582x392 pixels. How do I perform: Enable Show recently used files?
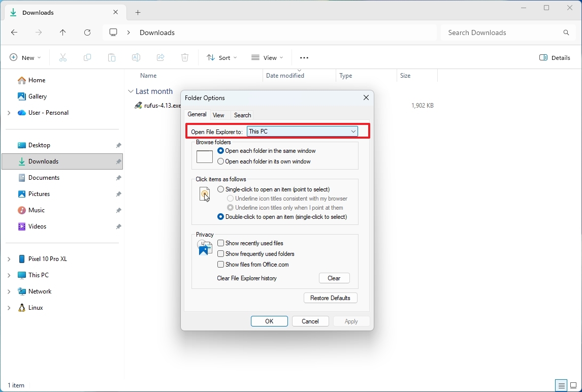coord(221,243)
